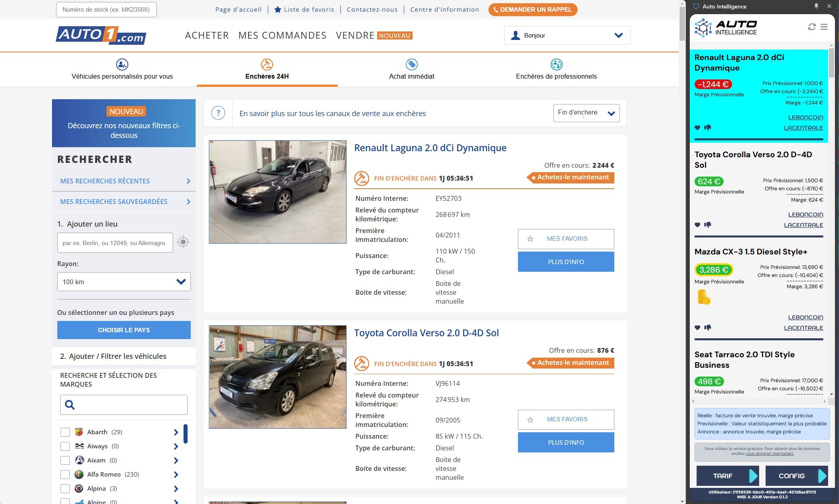Click thumbs-down icon for Mazda CX-3 card
The width and height of the screenshot is (839, 504).
coord(708,327)
